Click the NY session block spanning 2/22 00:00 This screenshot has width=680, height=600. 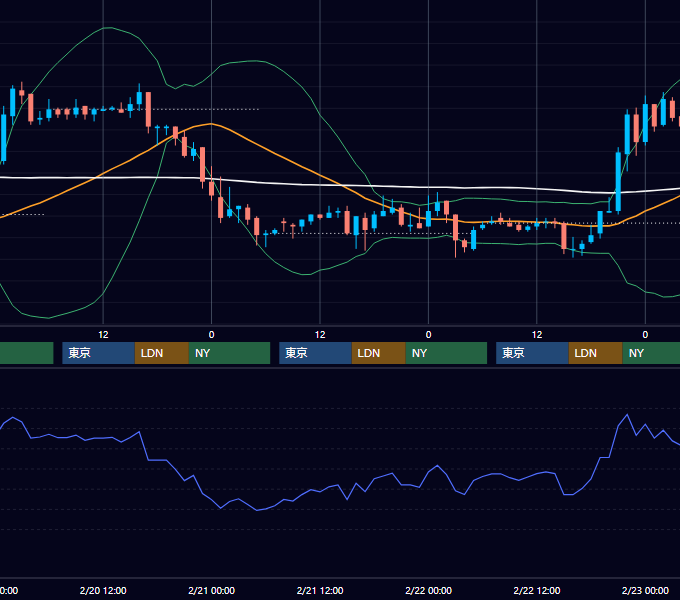446,353
